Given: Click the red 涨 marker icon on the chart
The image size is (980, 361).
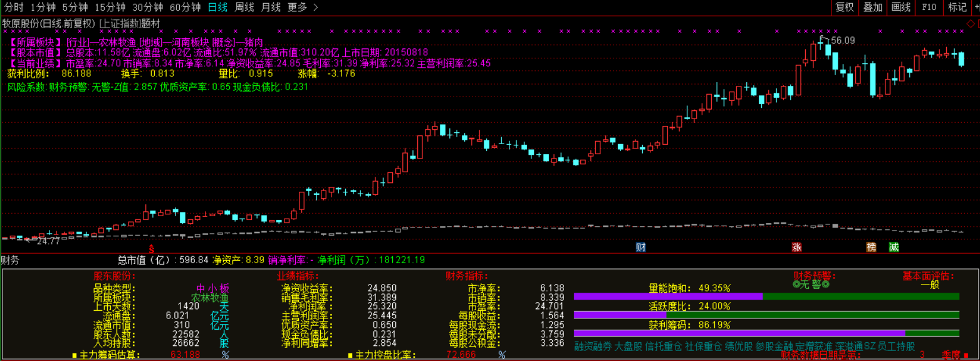Looking at the screenshot, I should pyautogui.click(x=798, y=247).
